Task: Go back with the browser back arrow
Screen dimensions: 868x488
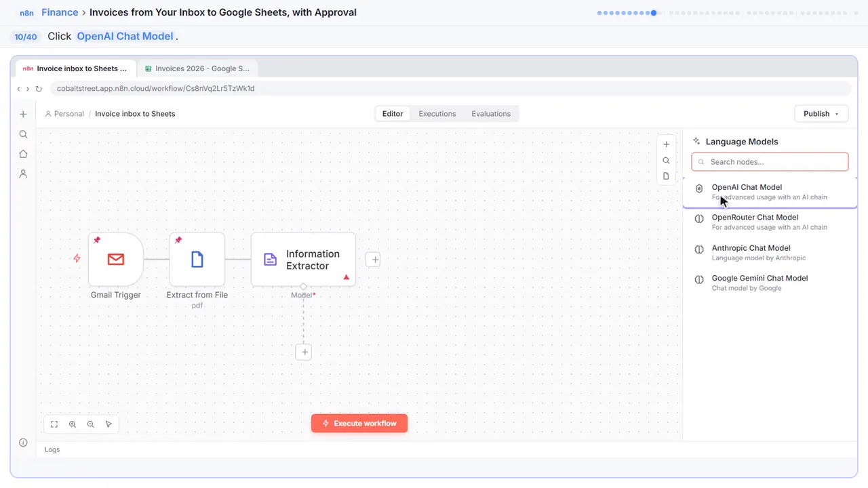Action: tap(19, 89)
